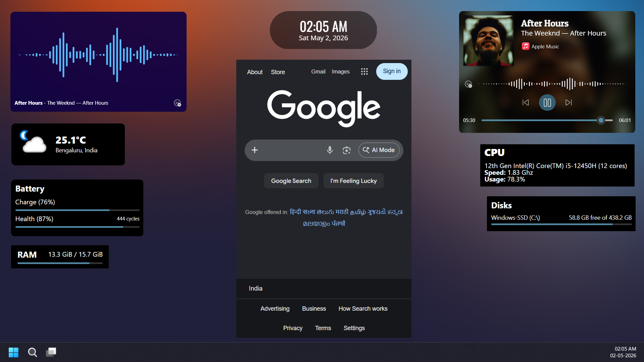Select Marathi language link
Image resolution: width=644 pixels, height=362 pixels.
(342, 212)
